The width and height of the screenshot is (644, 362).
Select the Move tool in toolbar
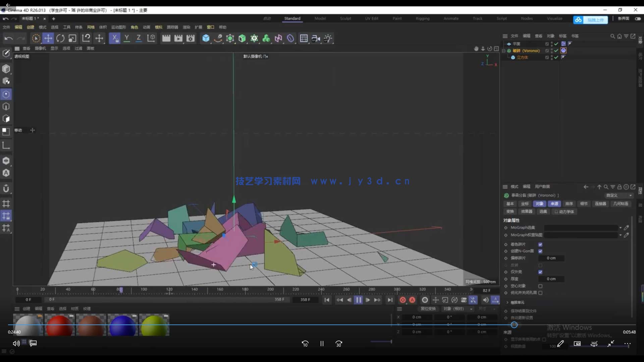pos(48,38)
